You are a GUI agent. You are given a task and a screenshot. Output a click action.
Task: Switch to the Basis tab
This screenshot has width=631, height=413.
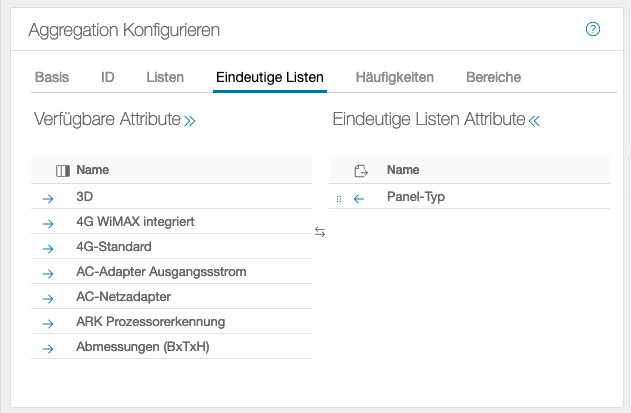[x=52, y=77]
